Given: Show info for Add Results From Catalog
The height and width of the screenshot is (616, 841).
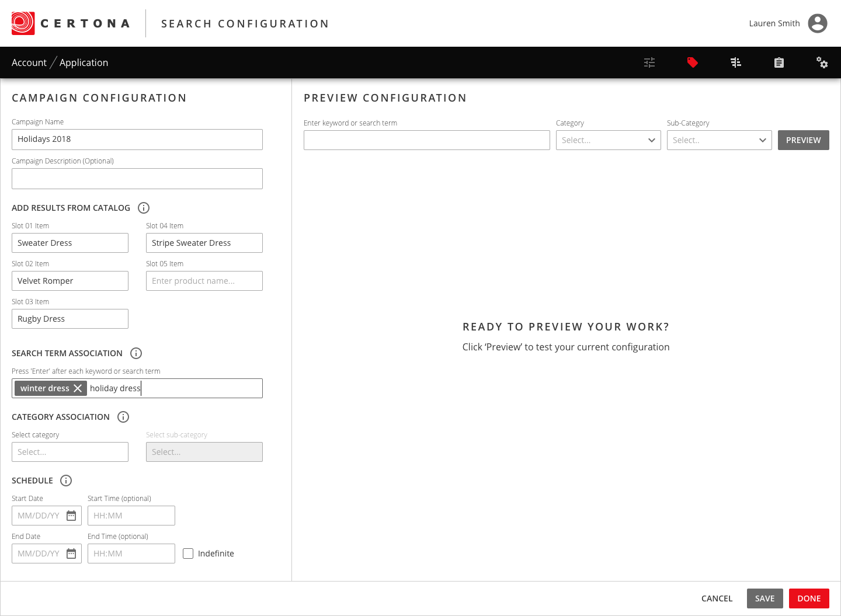Looking at the screenshot, I should point(144,208).
